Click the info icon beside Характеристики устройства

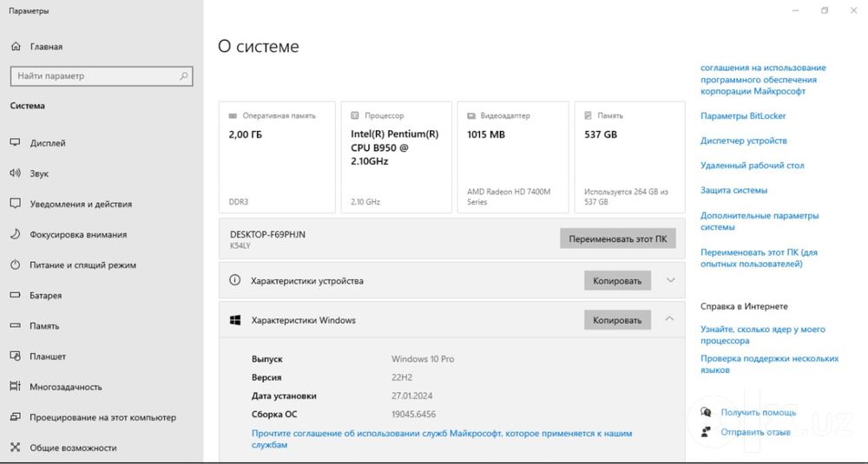click(234, 280)
